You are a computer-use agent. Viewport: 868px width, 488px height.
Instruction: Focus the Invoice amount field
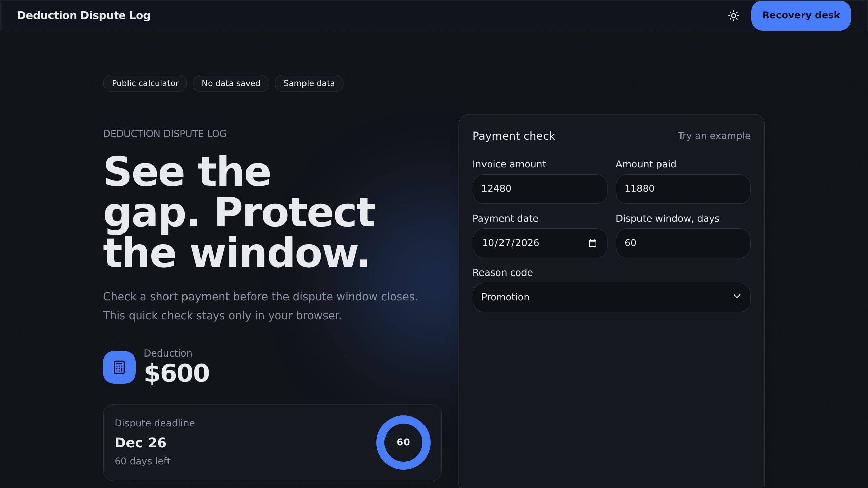tap(540, 189)
